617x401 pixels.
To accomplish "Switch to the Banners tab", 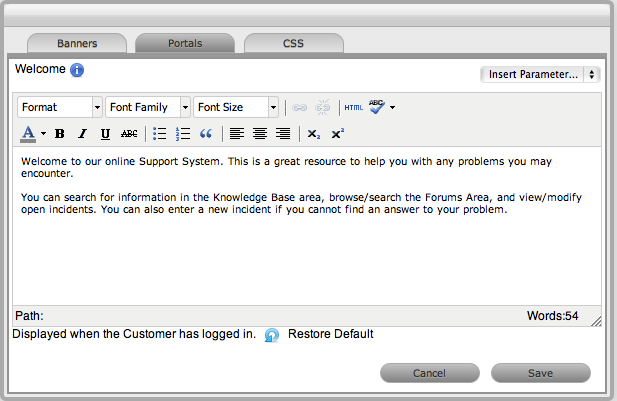I will point(77,44).
